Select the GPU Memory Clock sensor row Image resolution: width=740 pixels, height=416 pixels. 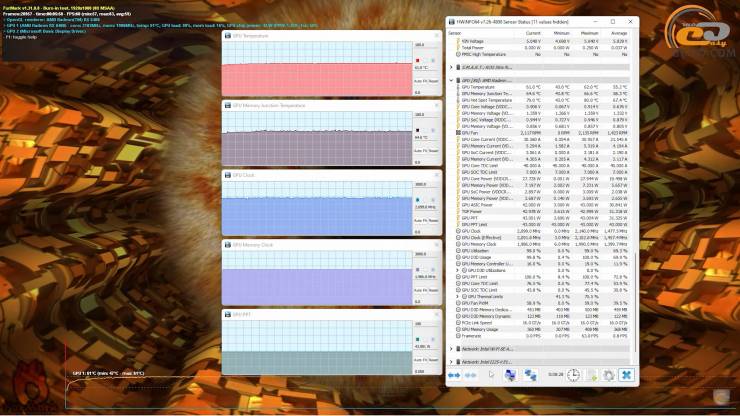(x=542, y=244)
